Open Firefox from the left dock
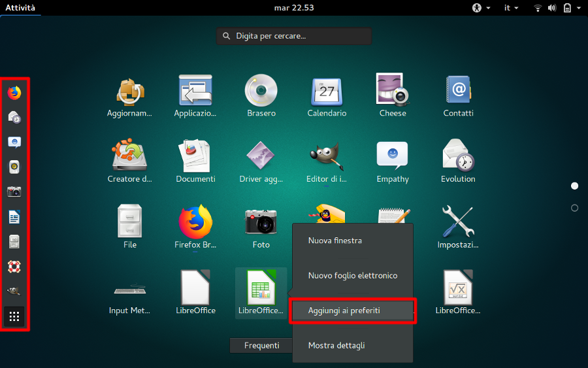 [14, 93]
